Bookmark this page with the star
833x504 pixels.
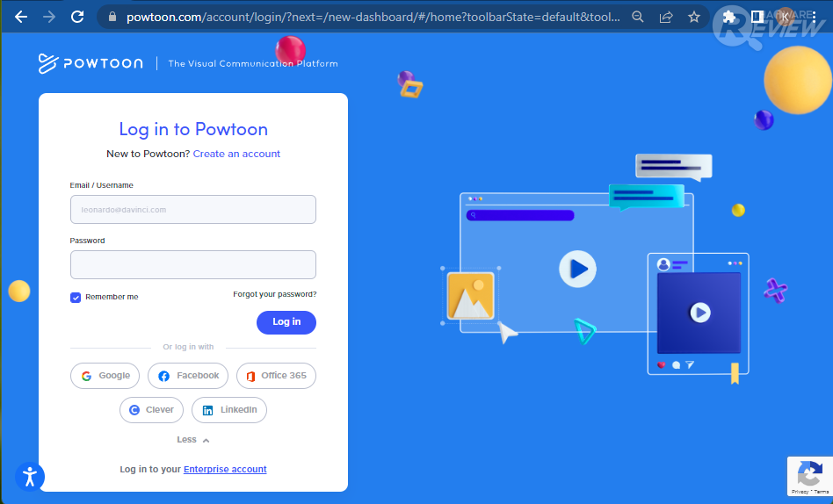(x=694, y=17)
